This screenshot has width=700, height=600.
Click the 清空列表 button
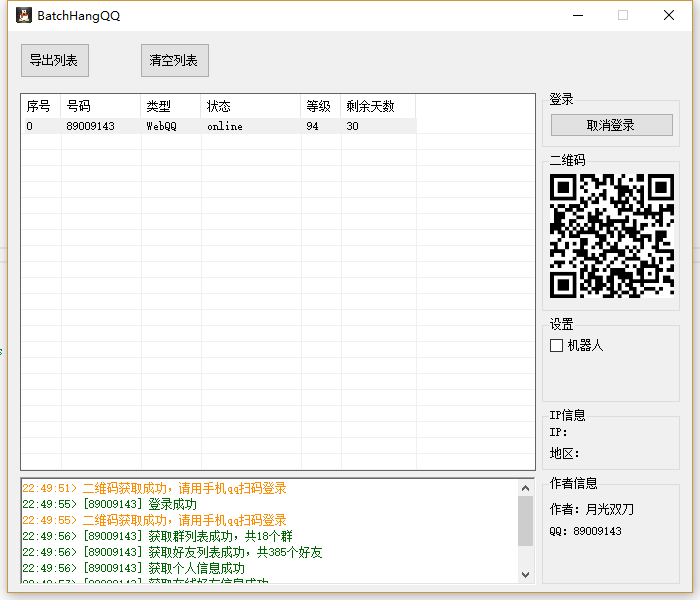(175, 60)
